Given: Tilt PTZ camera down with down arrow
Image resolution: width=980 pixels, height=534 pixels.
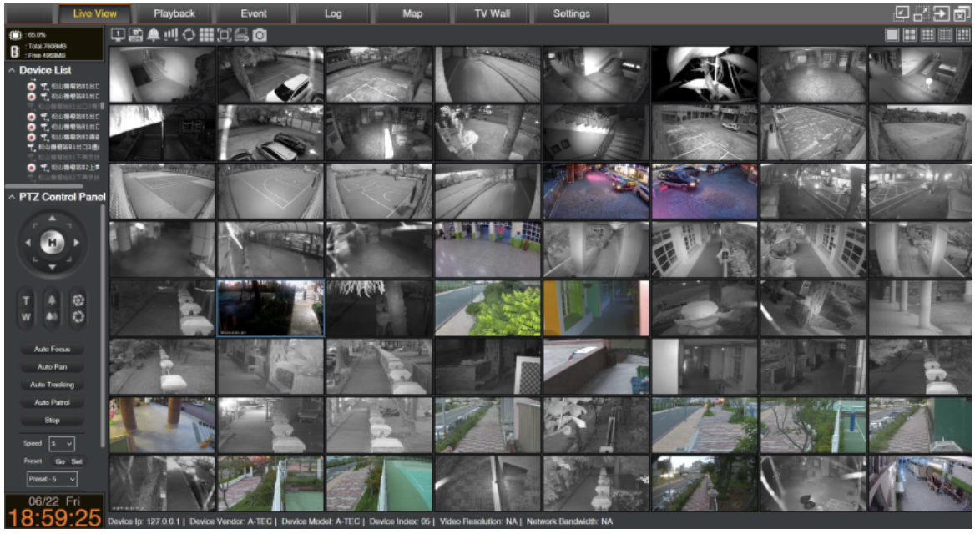Looking at the screenshot, I should click(52, 267).
